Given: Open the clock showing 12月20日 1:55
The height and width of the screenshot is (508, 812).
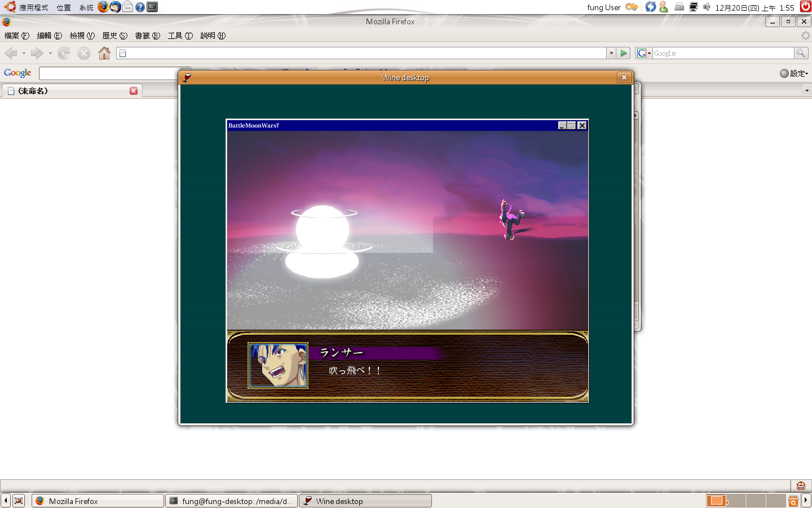Looking at the screenshot, I should (754, 7).
